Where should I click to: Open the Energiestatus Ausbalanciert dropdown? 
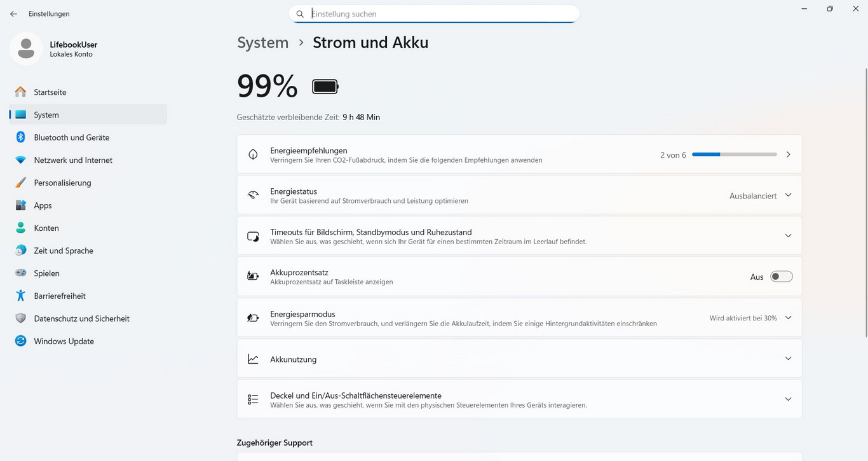[760, 196]
